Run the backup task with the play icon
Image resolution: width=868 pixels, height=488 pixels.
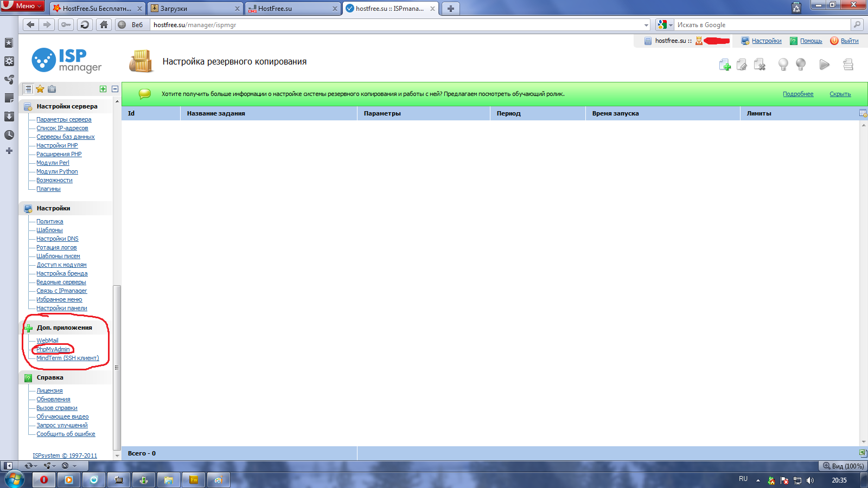pyautogui.click(x=825, y=65)
